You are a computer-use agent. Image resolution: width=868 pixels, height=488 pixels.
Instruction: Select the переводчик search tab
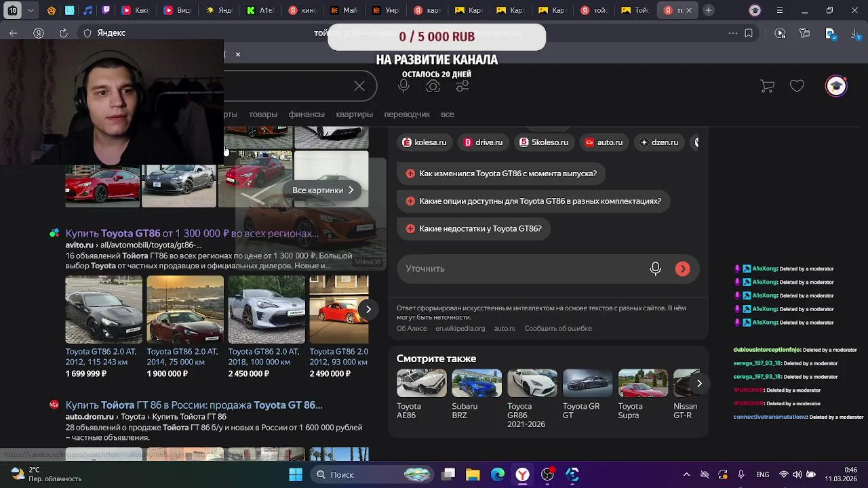(x=407, y=115)
